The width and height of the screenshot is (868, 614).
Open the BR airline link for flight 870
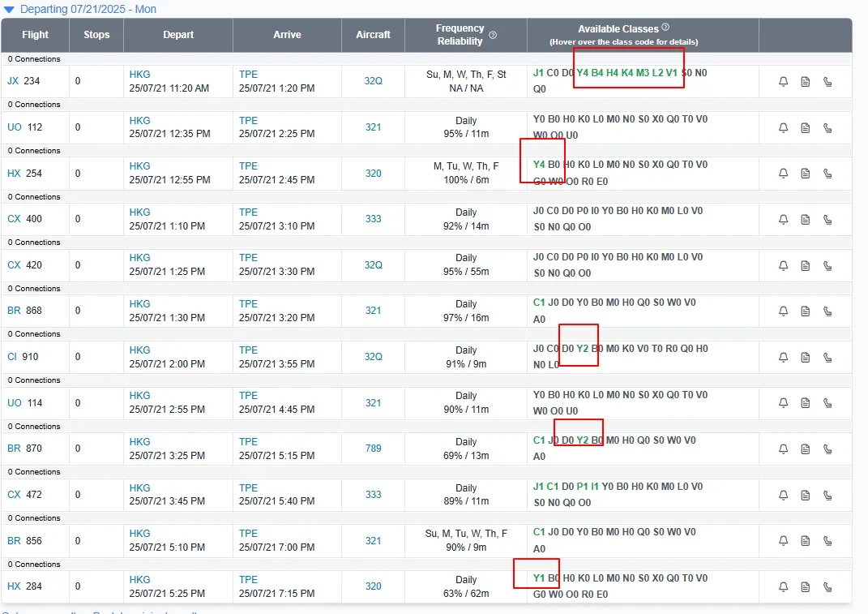coord(14,448)
